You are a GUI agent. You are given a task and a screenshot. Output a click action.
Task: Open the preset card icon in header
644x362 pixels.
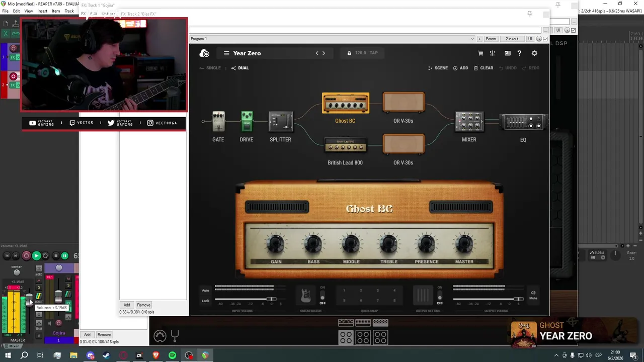(508, 53)
